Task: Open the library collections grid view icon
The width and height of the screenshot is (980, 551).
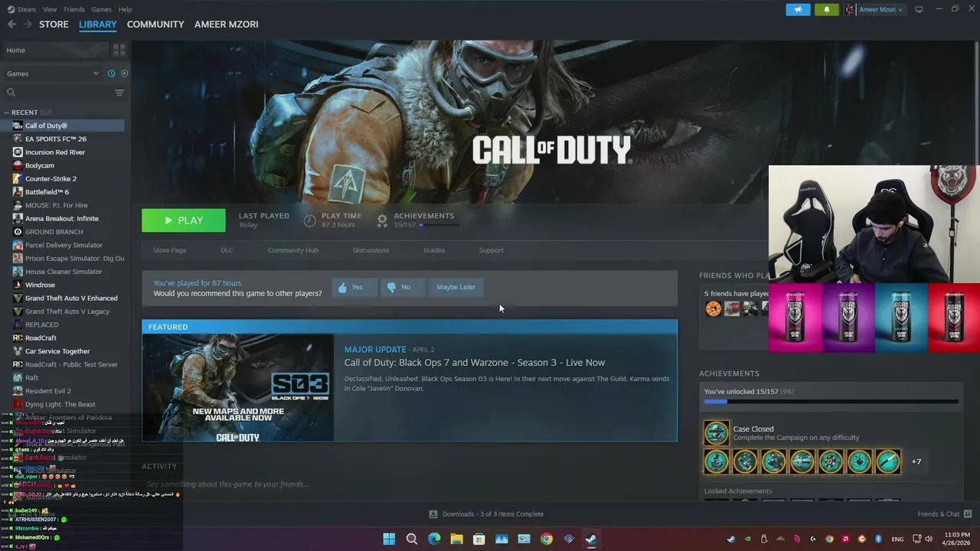Action: tap(119, 50)
